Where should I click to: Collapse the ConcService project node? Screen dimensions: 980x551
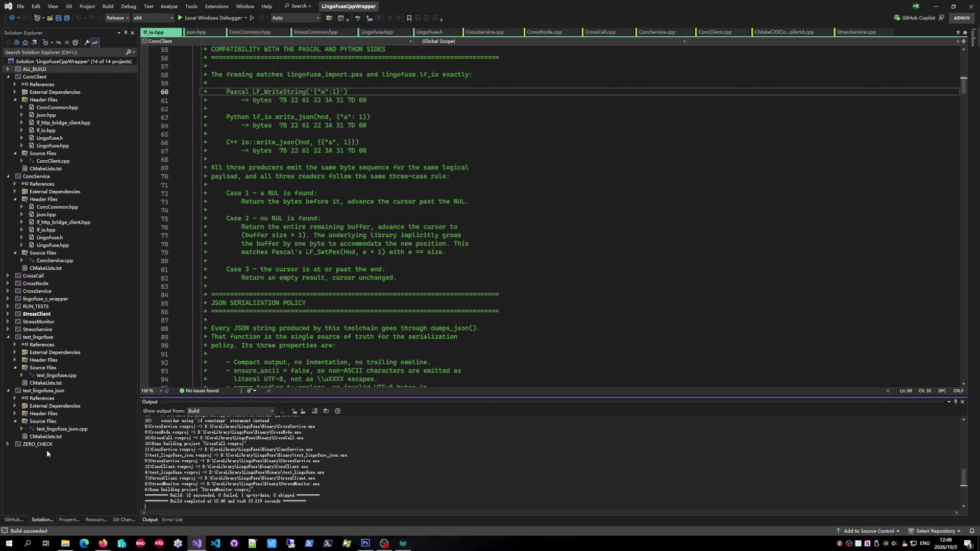8,176
